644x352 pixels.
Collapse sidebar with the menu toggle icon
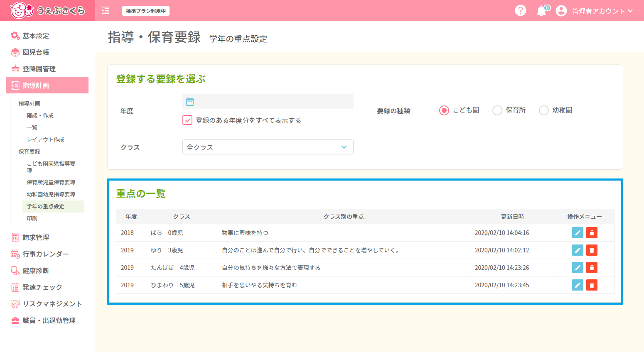106,10
